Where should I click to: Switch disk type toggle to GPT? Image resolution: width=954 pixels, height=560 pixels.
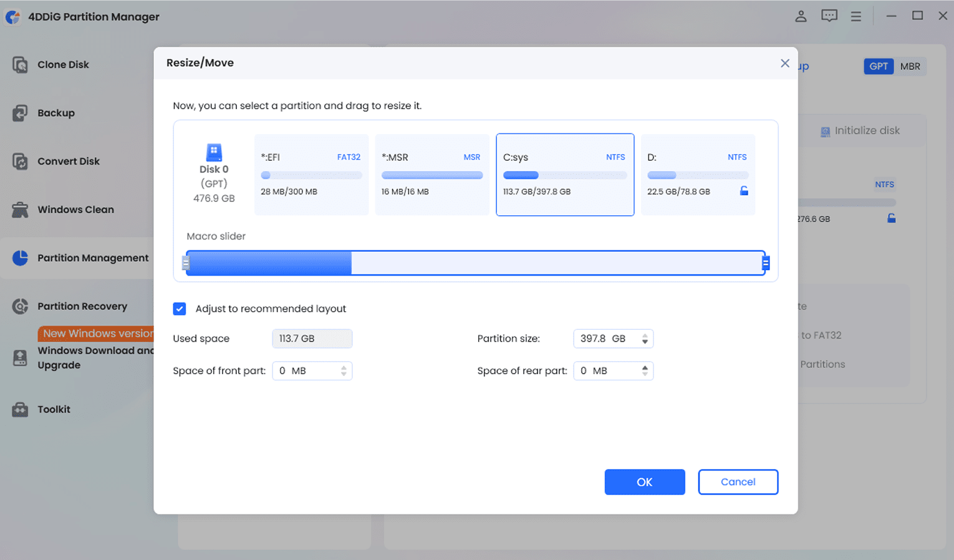[879, 66]
